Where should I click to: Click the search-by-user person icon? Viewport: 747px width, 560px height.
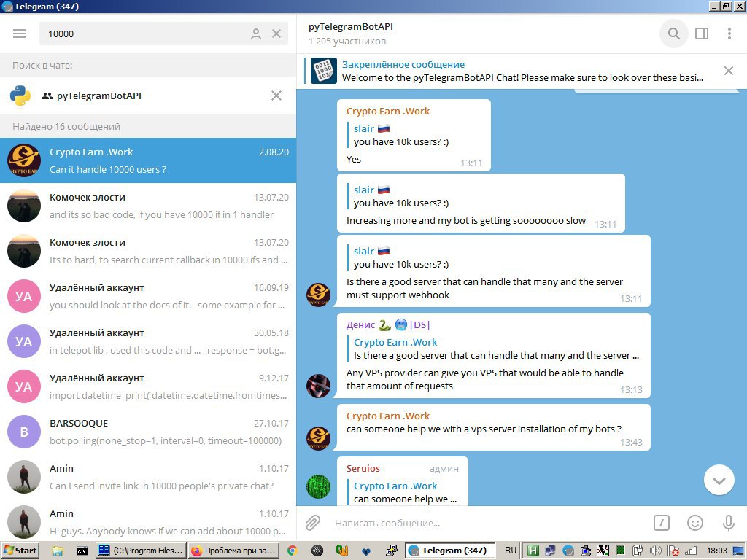click(256, 34)
